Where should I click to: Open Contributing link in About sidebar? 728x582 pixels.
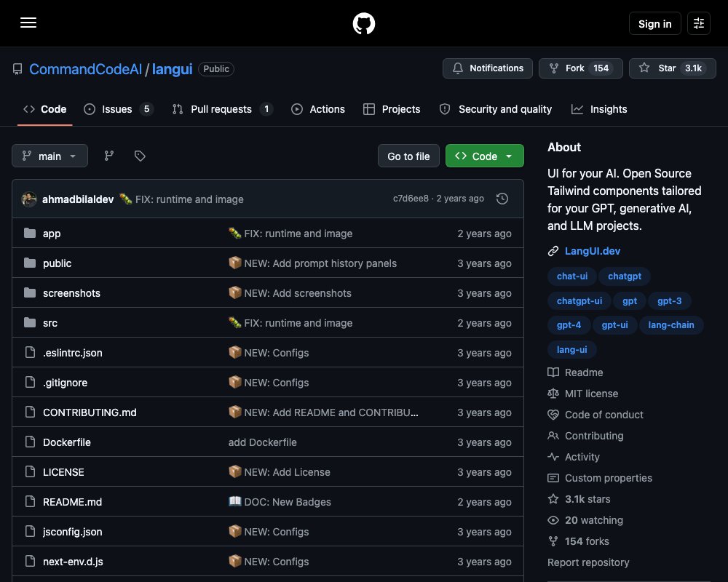pyautogui.click(x=585, y=436)
